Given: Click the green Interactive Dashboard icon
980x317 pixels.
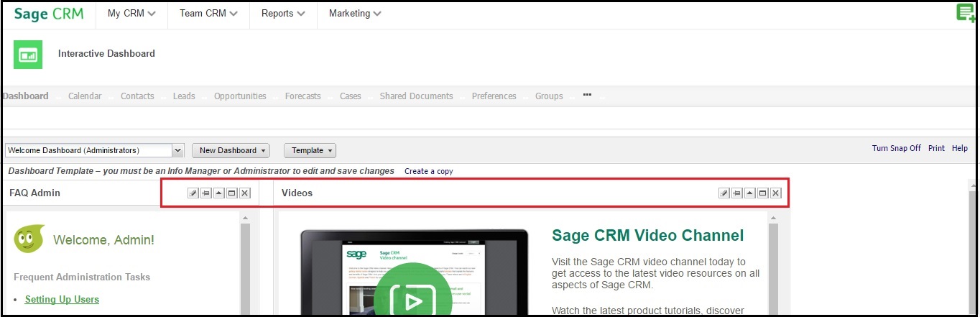Looking at the screenshot, I should click(x=28, y=54).
